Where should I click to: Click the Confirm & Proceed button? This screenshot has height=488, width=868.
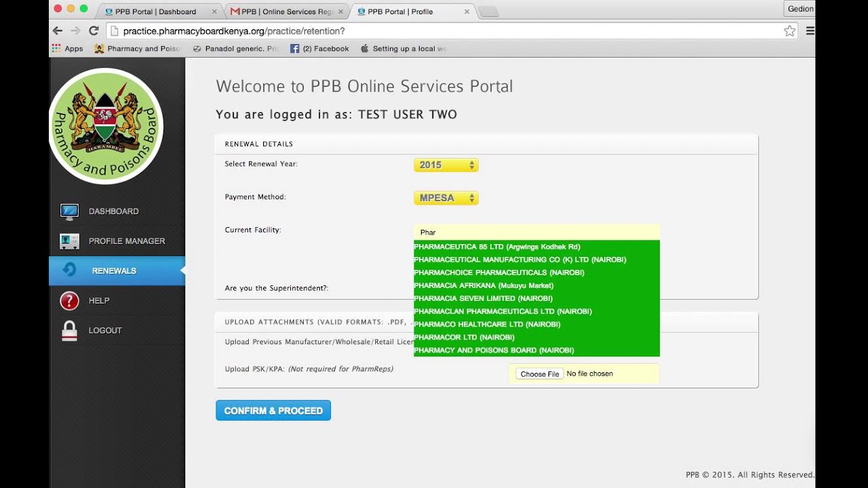273,411
